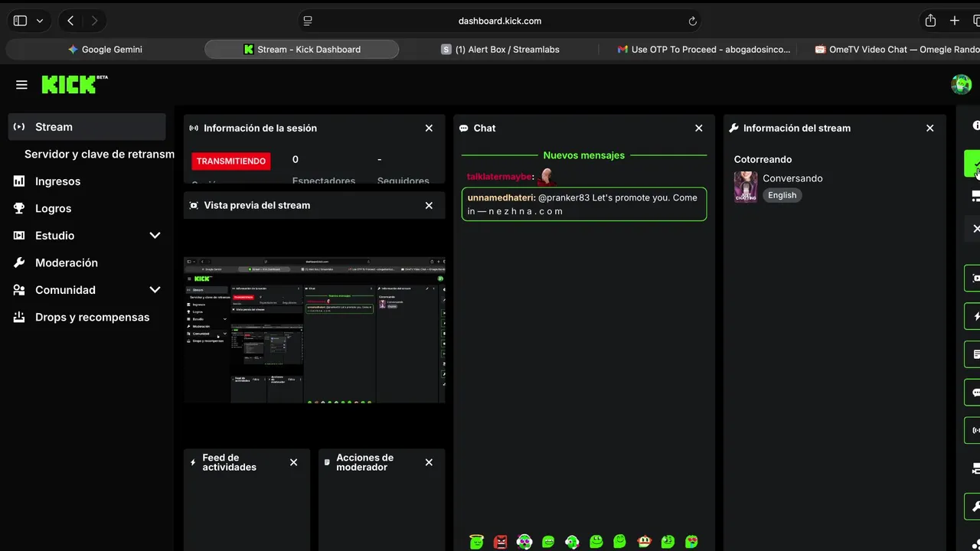980x551 pixels.
Task: Click the Feed de actividades panel title
Action: [x=229, y=462]
